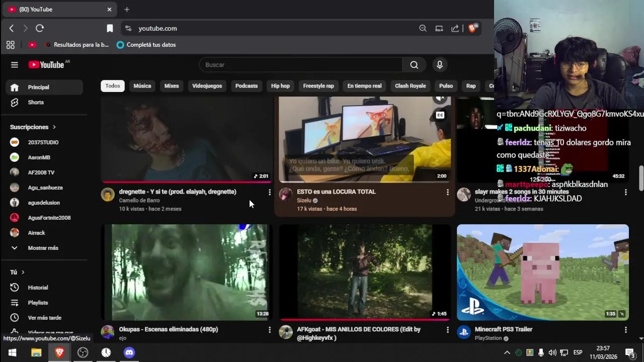Open PlayStation channel avatar
The height and width of the screenshot is (362, 644).
click(464, 332)
